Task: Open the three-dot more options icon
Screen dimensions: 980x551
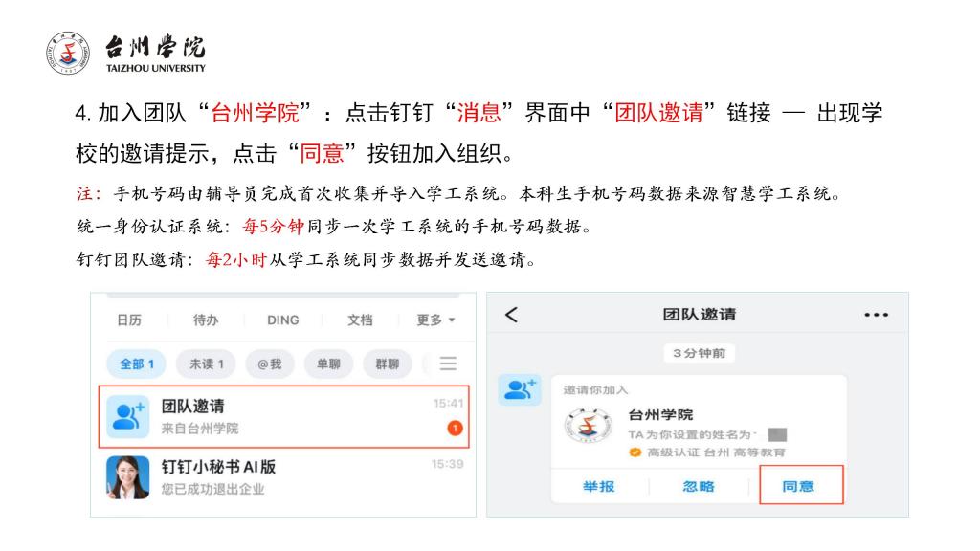Action: point(876,315)
